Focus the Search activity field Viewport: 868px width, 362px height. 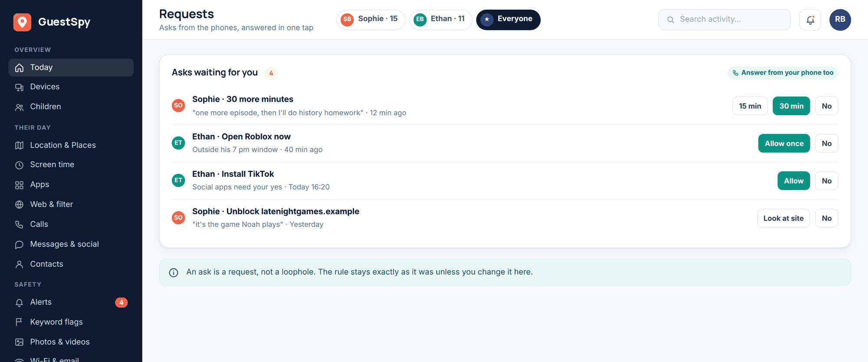click(x=724, y=20)
